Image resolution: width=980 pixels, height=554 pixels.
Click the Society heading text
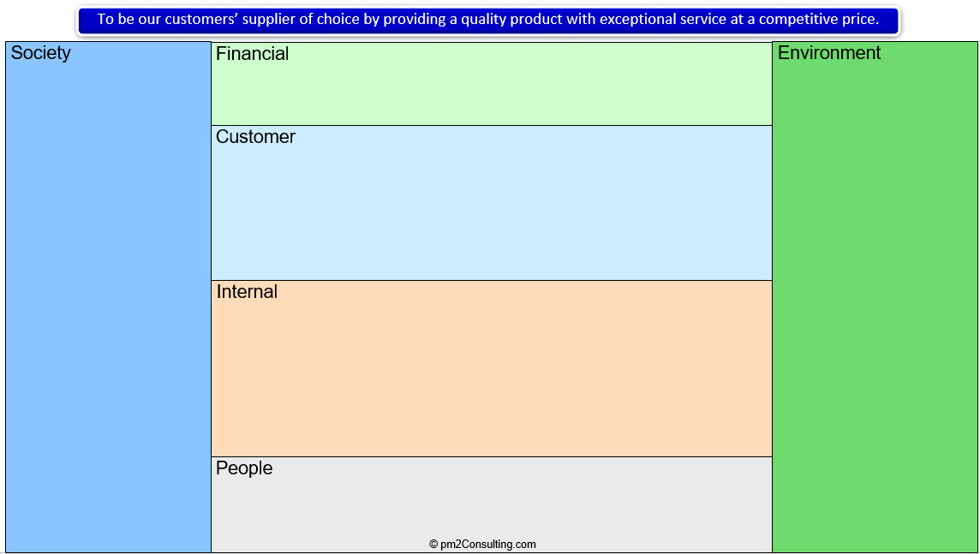(40, 53)
